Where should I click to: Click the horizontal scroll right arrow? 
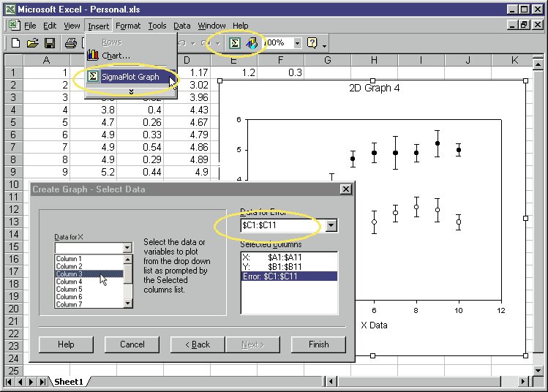click(x=523, y=382)
